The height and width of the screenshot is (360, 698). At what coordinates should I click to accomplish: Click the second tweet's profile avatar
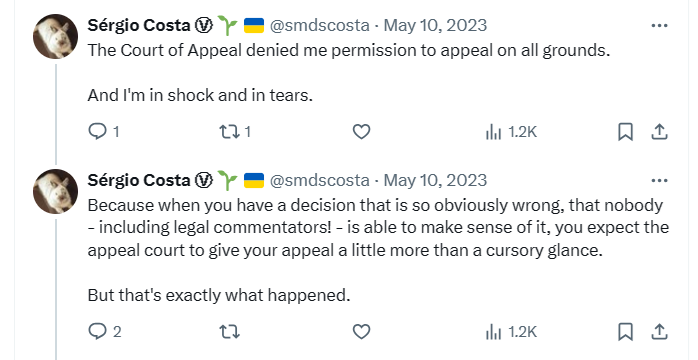click(56, 191)
